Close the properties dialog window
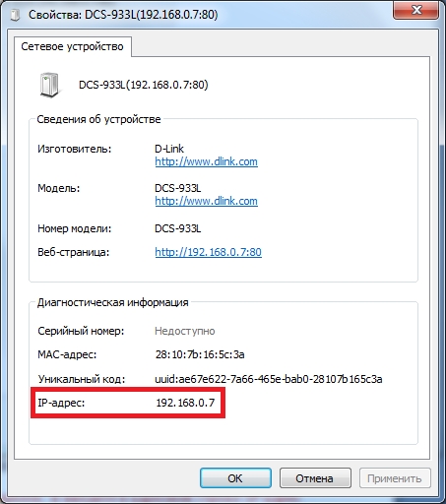Image resolution: width=446 pixels, height=504 pixels. [415, 11]
